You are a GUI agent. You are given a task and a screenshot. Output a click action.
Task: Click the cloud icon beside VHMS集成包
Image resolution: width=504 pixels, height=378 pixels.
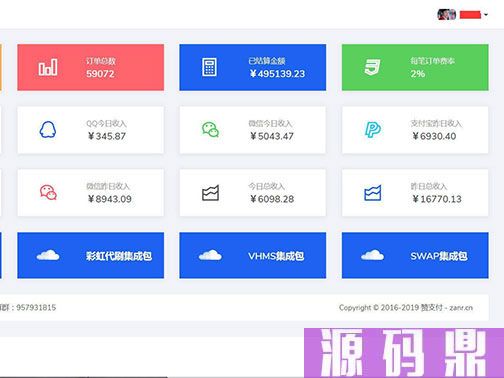[x=210, y=255]
